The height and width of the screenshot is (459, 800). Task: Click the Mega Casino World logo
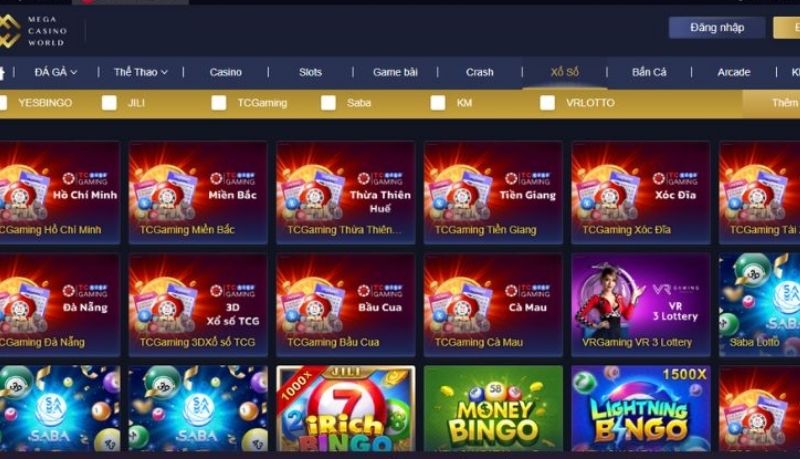[33, 31]
